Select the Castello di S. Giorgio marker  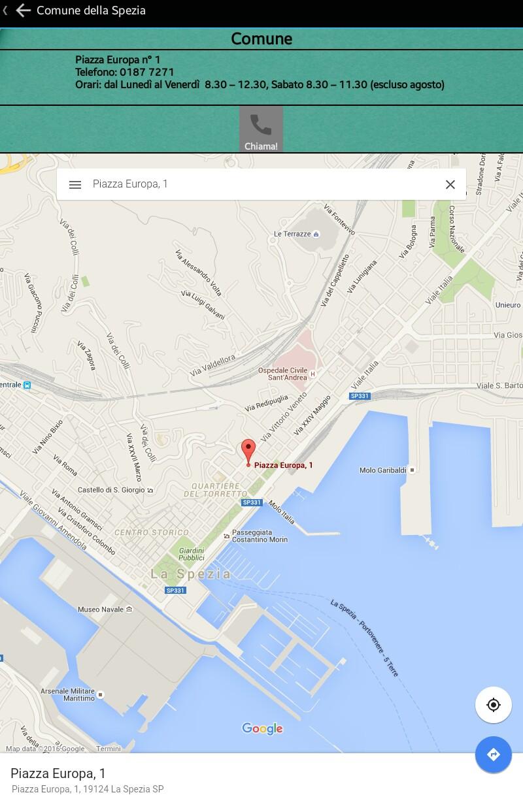click(150, 490)
